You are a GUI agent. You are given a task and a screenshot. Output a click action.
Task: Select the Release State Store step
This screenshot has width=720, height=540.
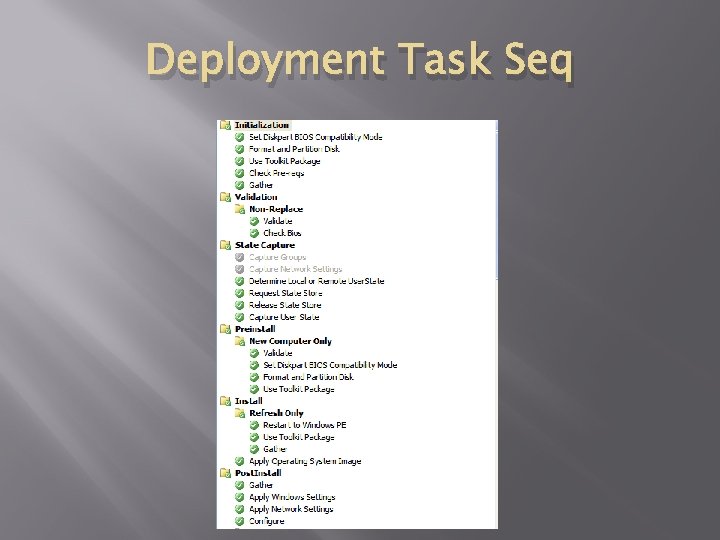(285, 305)
